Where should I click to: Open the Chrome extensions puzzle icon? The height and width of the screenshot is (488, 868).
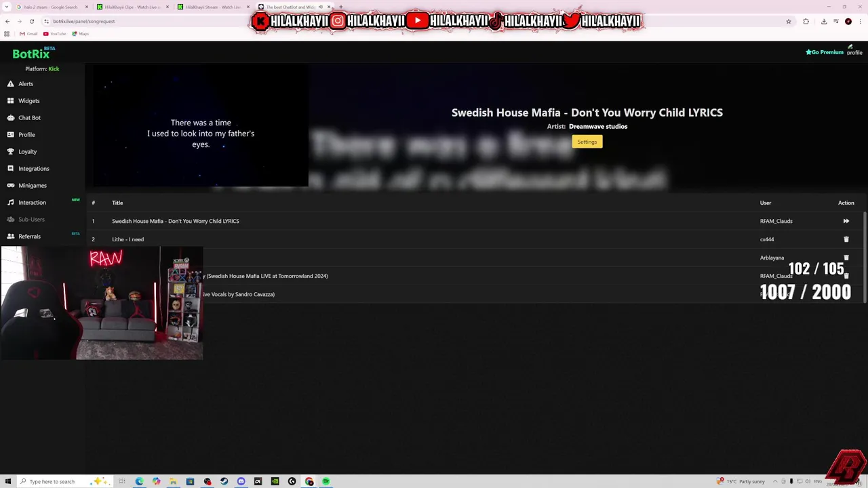806,21
